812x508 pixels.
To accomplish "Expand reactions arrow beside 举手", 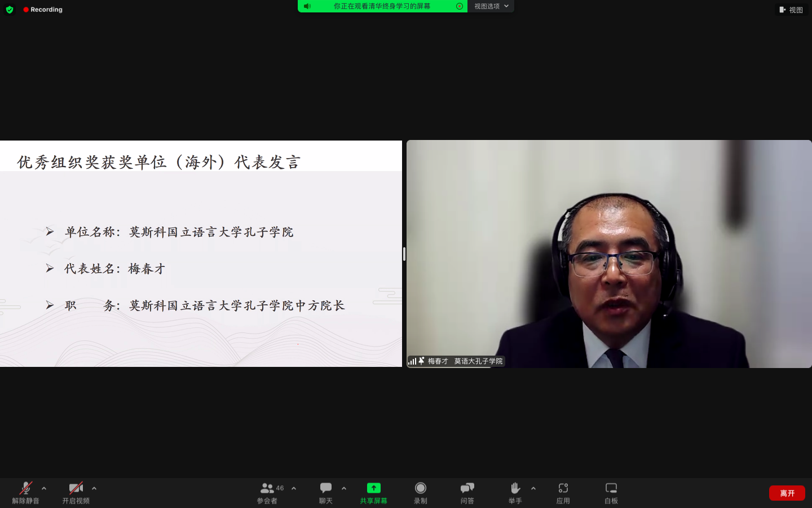I will pos(533,488).
